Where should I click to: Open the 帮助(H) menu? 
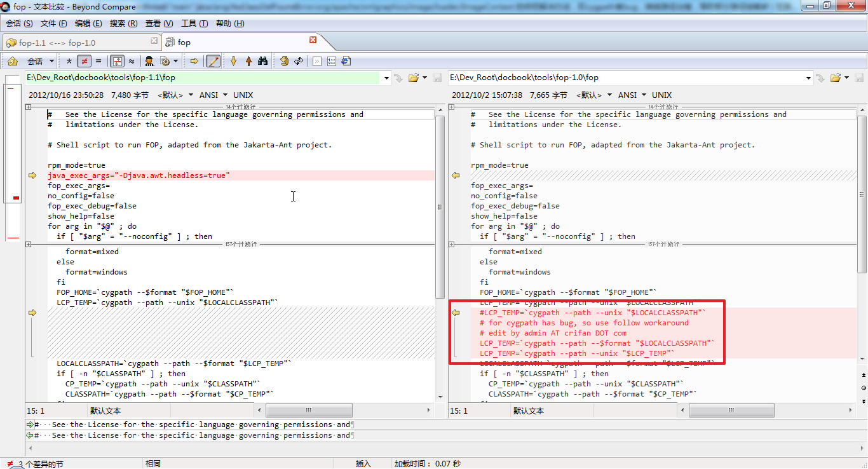click(230, 24)
